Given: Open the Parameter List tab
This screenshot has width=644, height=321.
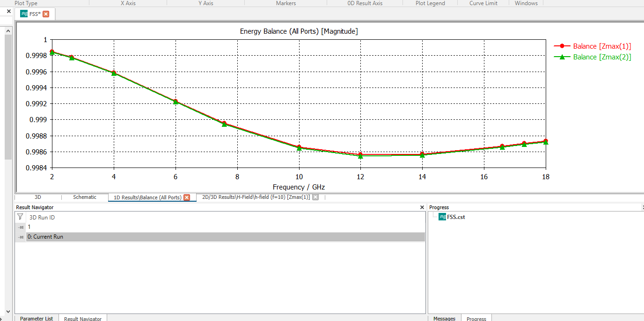Looking at the screenshot, I should click(x=37, y=319).
